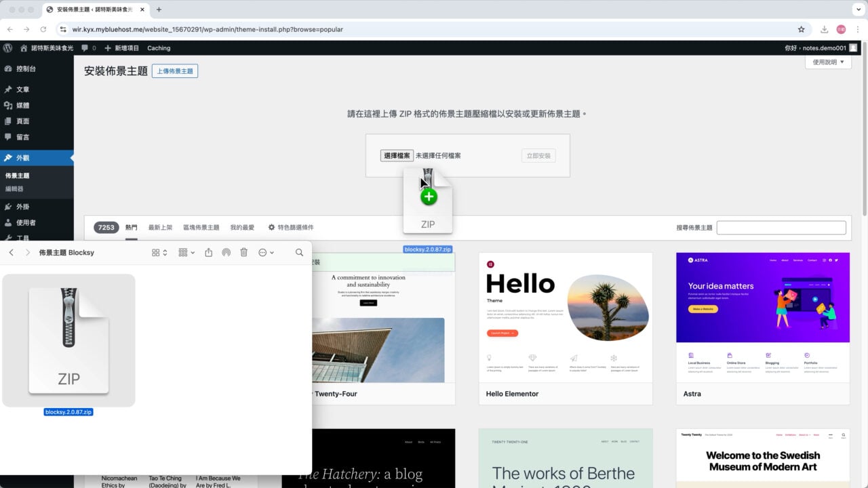The width and height of the screenshot is (868, 488).
Task: Click the browser address bar URL
Action: [x=208, y=29]
